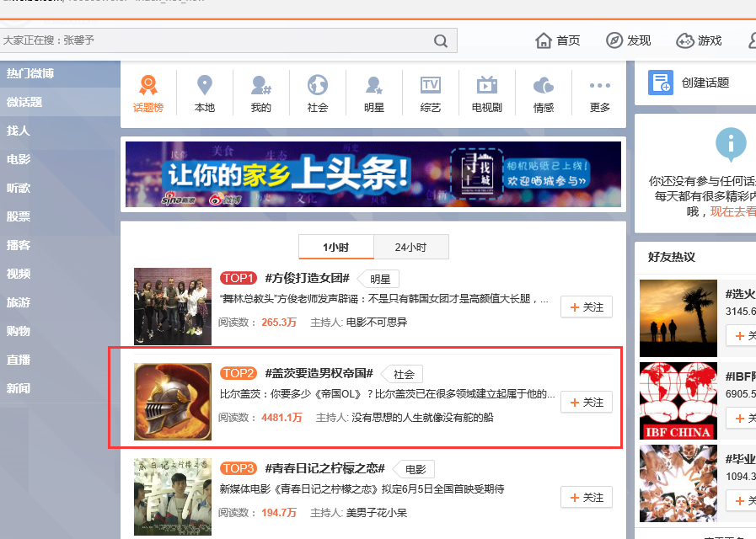Viewport: 756px width, 539px height.
Task: Click the 现在去看 link
Action: click(733, 211)
